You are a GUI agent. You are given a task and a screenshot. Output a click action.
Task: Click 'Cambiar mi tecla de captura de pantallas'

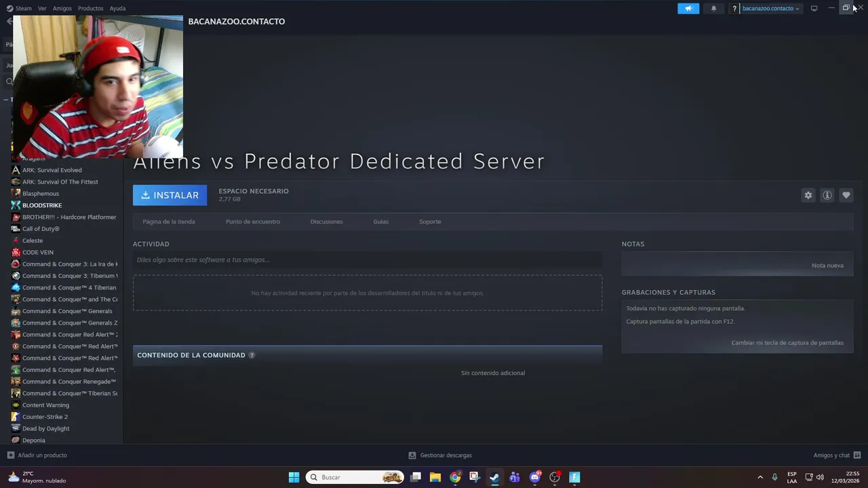click(x=787, y=343)
